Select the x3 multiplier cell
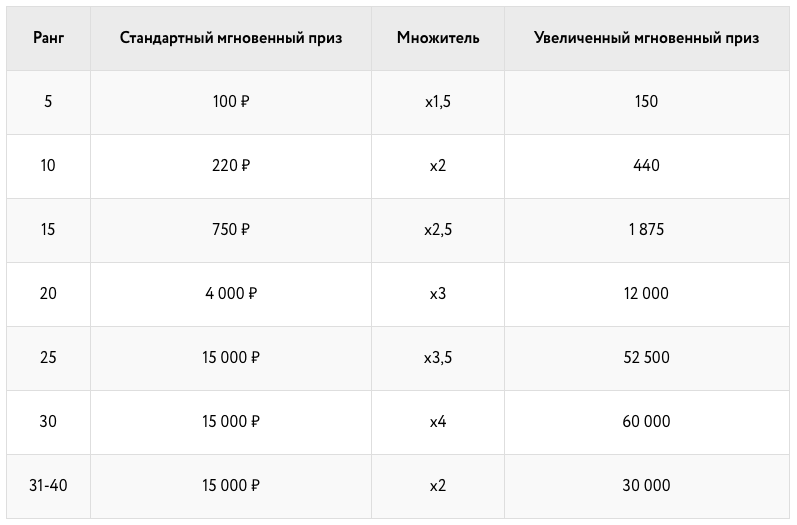This screenshot has width=797, height=525. pyautogui.click(x=438, y=294)
